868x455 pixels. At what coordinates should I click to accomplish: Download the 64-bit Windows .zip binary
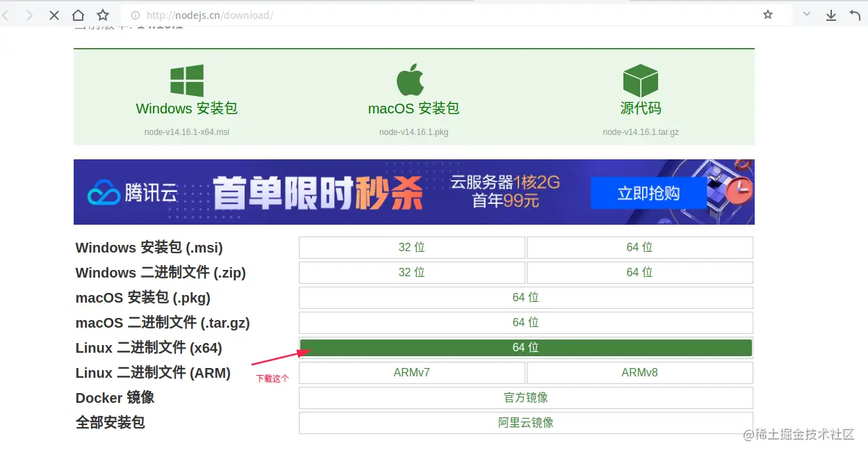tap(639, 272)
